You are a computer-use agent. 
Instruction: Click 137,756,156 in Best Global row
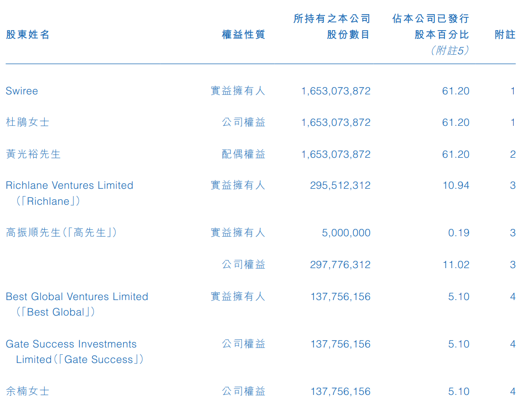coord(341,296)
